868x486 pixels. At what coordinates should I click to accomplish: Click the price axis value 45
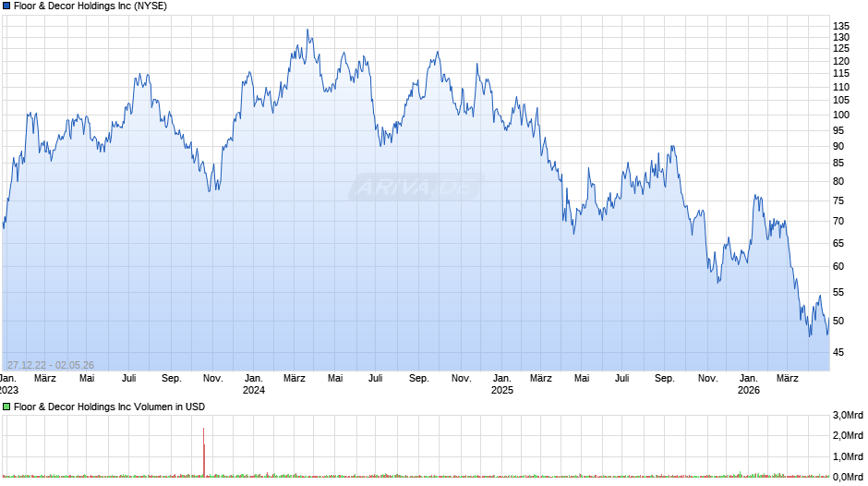click(838, 352)
